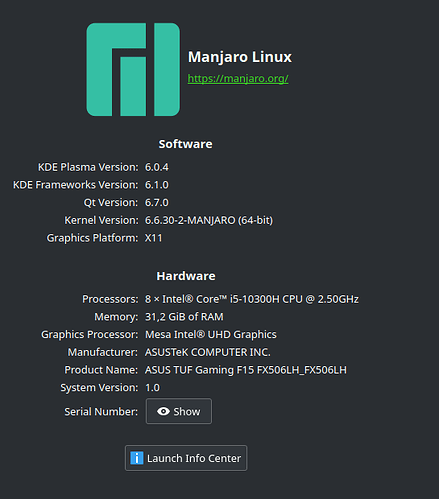Click the Mesa Intel UHD Graphics text
Image resolution: width=439 pixels, height=499 pixels.
tap(211, 334)
